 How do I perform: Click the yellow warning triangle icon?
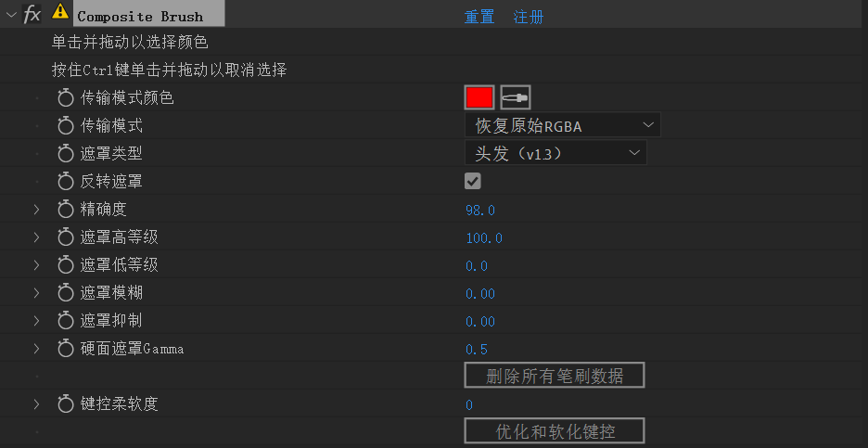60,13
